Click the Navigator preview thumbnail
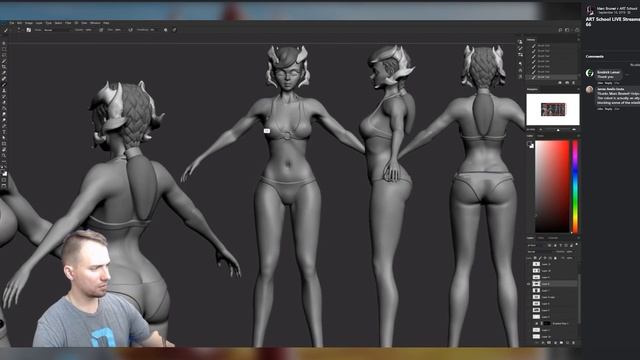Image resolution: width=640 pixels, height=360 pixels. pyautogui.click(x=553, y=109)
